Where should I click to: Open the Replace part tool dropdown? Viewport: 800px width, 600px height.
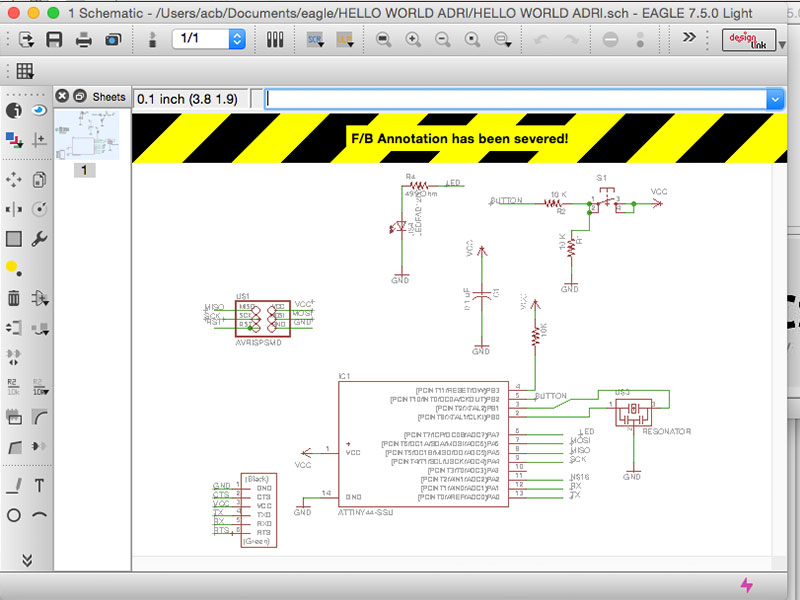click(40, 329)
